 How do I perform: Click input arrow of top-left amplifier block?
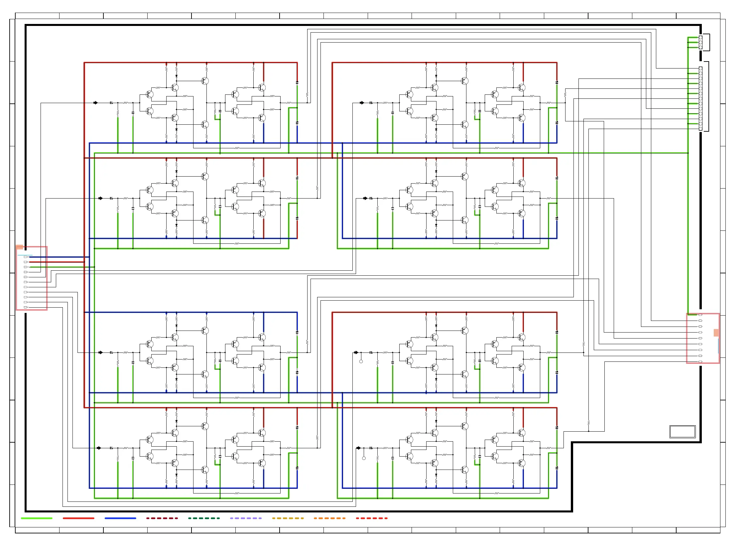[95, 103]
